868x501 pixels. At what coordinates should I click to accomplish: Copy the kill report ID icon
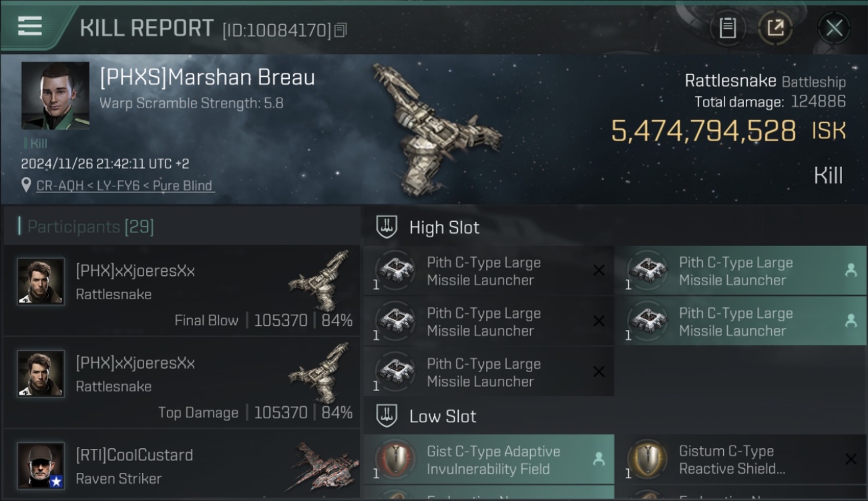(341, 30)
